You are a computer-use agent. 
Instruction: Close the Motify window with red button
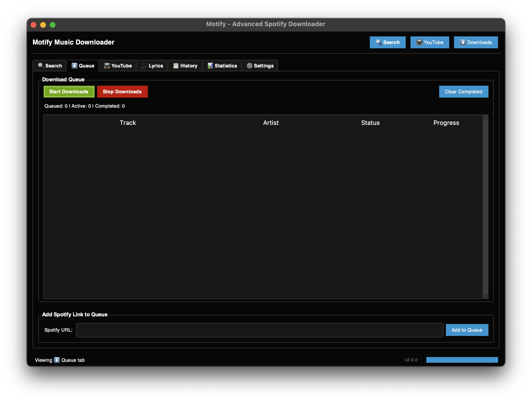point(34,25)
